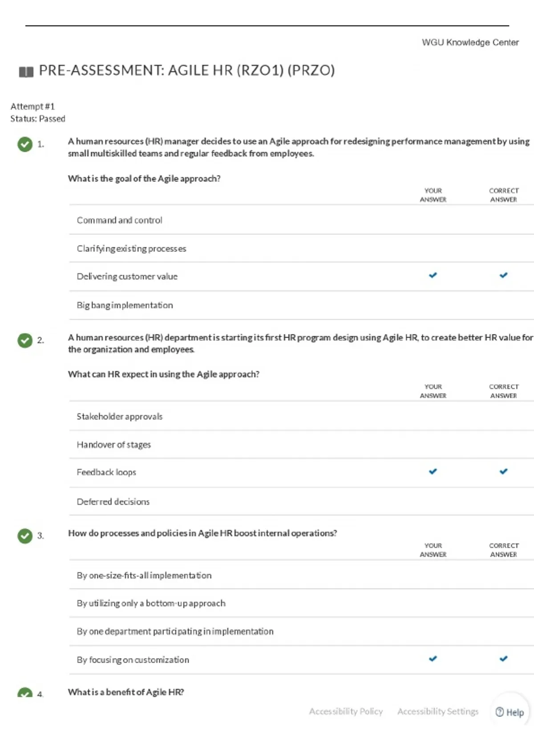Select the Stakeholder approvals answer row
Viewport: 534px width, 756px height.
click(301, 416)
